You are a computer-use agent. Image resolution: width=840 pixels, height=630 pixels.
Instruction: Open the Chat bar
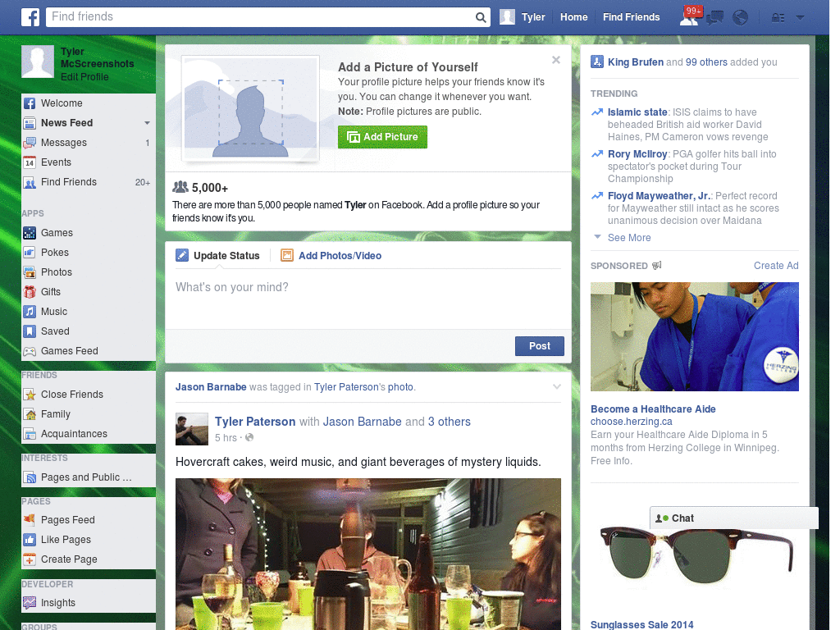734,518
